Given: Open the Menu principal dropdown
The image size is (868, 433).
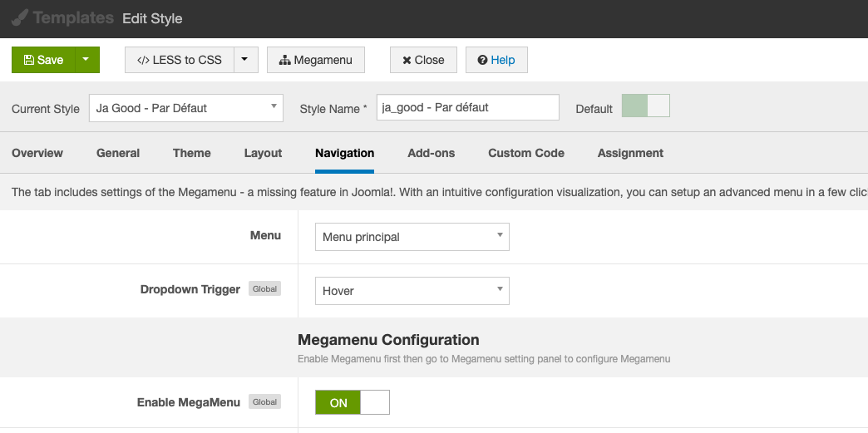Looking at the screenshot, I should click(x=412, y=237).
